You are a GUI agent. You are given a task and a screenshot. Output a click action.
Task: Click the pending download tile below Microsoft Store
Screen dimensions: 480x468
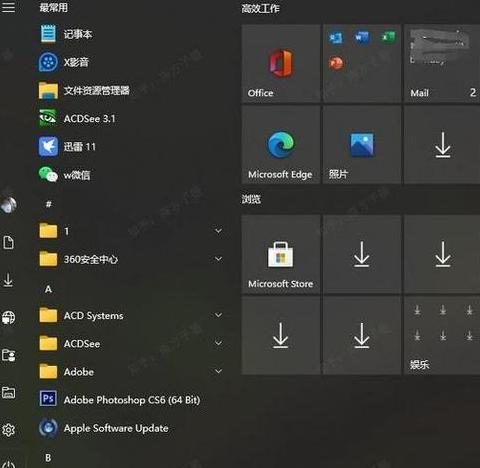coord(281,335)
